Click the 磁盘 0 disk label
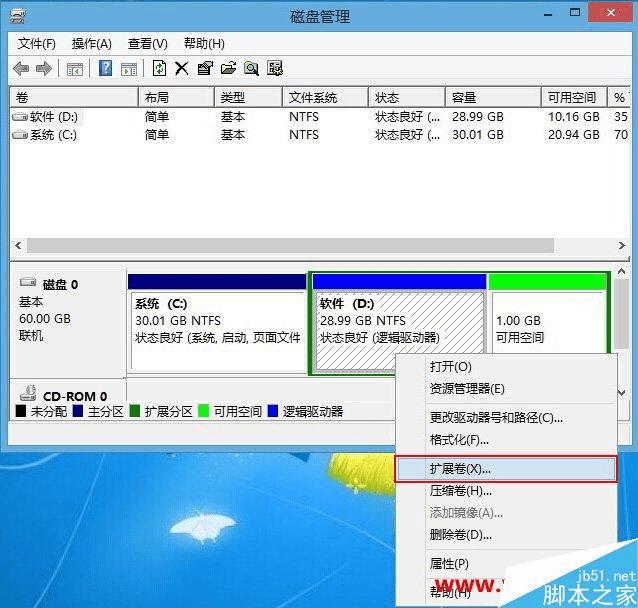 pyautogui.click(x=60, y=284)
